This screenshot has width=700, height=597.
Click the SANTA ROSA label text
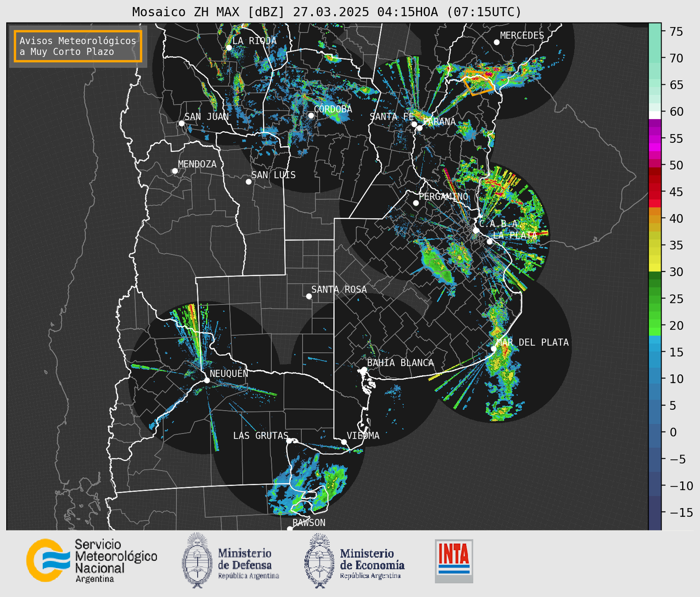[339, 289]
